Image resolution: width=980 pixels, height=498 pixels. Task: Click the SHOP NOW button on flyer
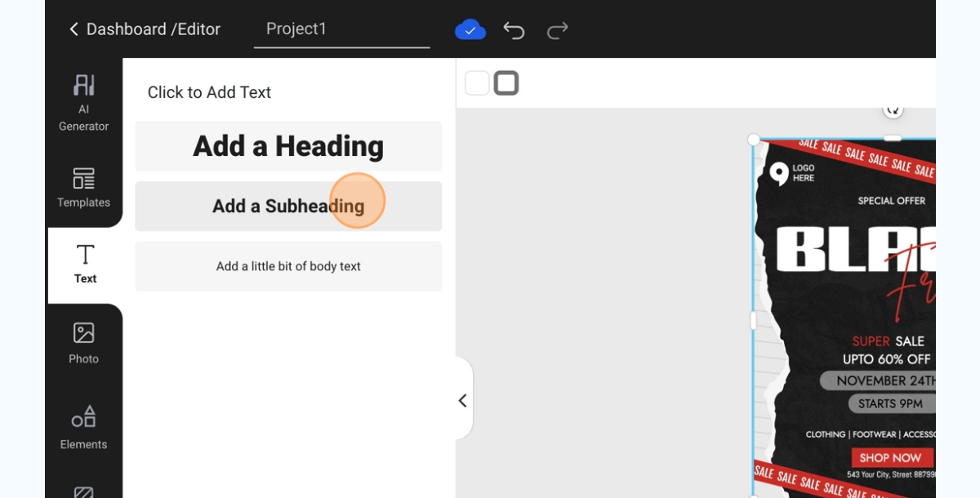pyautogui.click(x=890, y=458)
